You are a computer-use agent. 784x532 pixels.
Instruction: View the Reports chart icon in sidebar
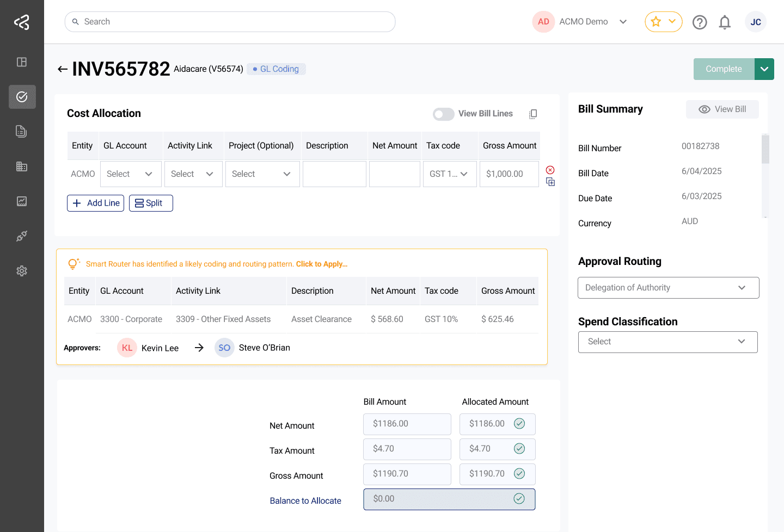22,201
